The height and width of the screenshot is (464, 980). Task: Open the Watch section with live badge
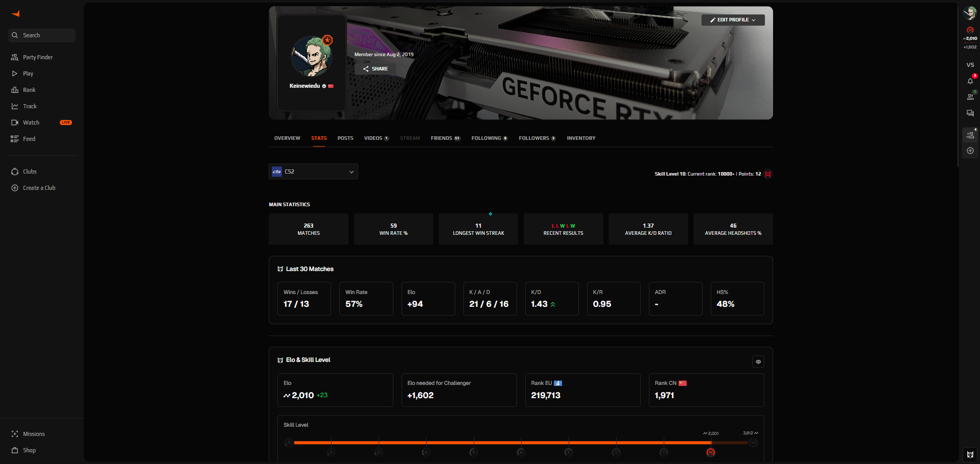click(x=42, y=123)
